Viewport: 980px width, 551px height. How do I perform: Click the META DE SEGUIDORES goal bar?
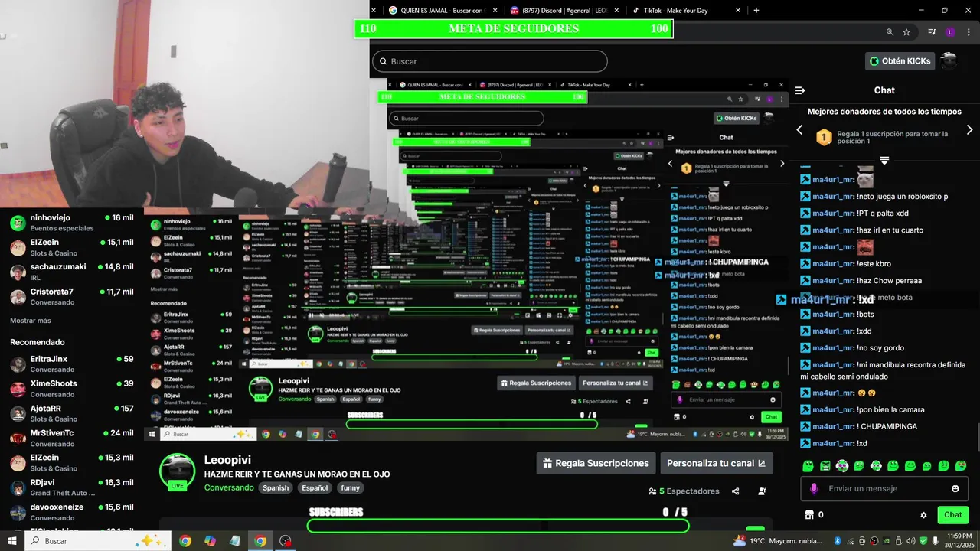[514, 29]
